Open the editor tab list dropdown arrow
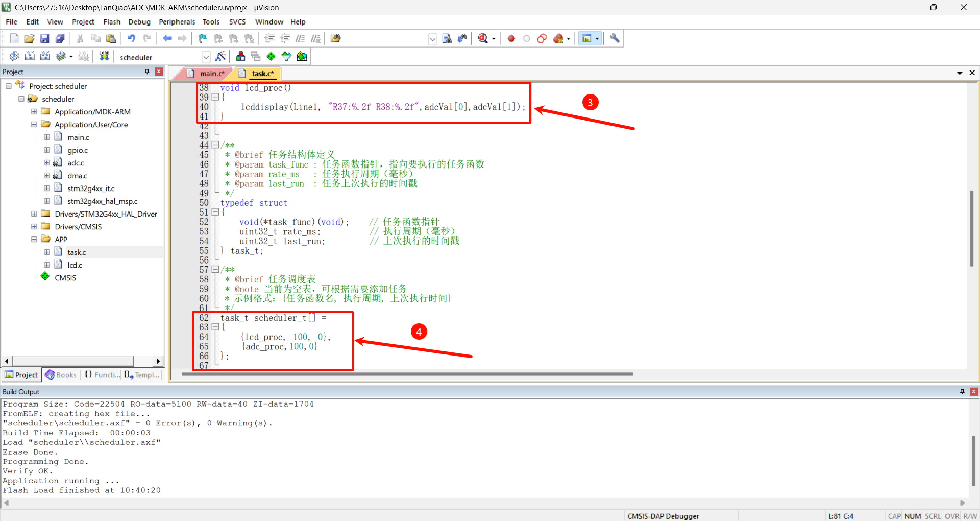Screen dimensions: 980x521 coord(960,73)
